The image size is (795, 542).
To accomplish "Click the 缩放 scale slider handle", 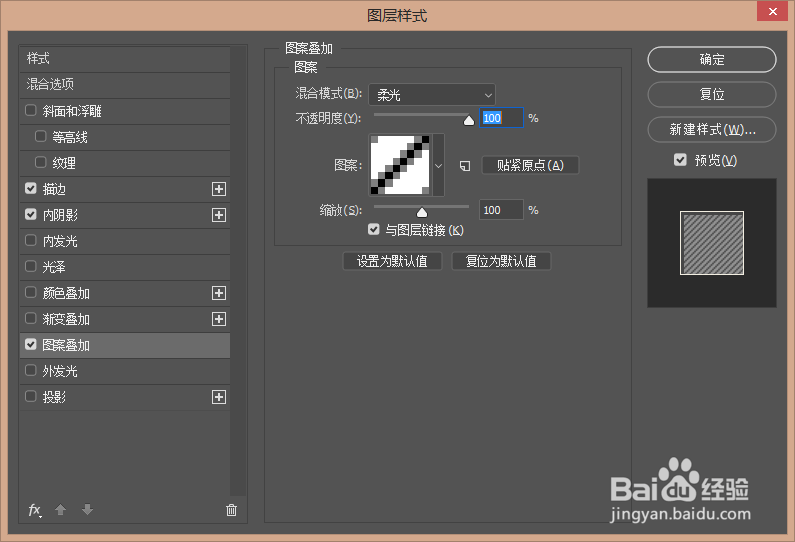I will [421, 212].
